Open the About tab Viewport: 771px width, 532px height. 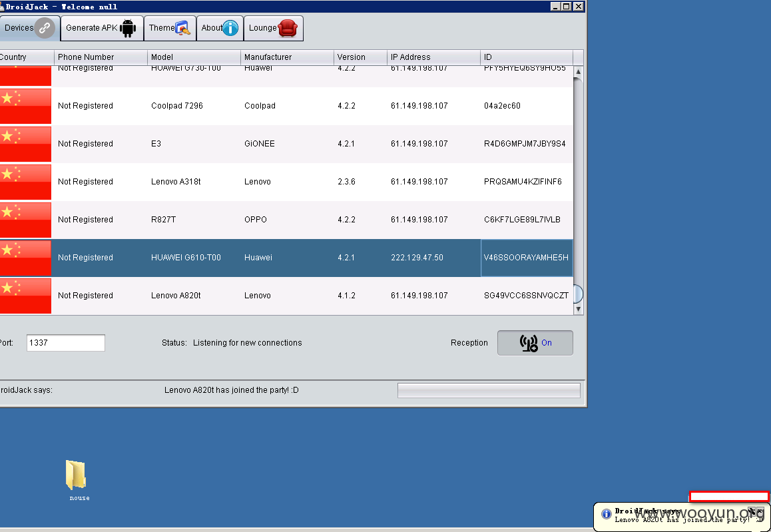[x=220, y=28]
